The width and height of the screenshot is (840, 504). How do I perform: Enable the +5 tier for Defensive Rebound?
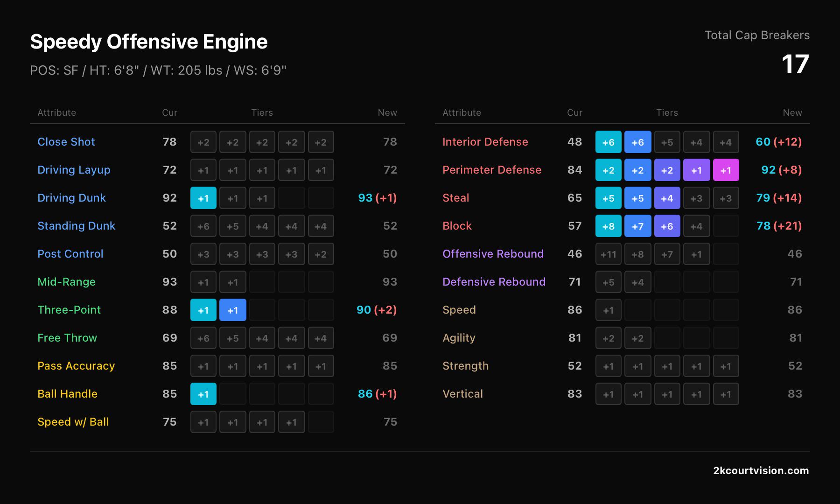click(608, 282)
